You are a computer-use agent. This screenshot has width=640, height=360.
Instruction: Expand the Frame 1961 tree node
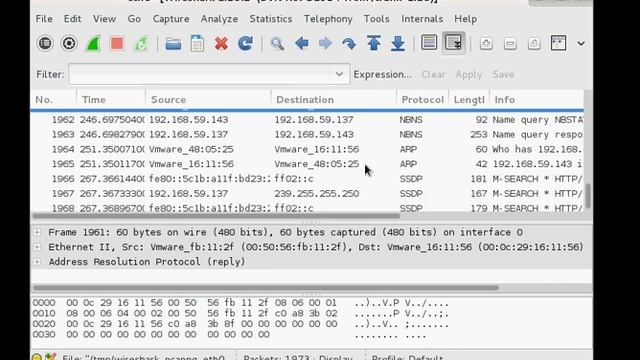click(x=37, y=232)
